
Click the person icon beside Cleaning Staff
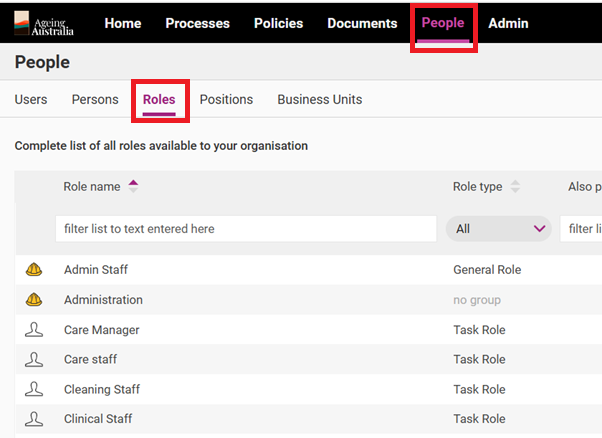click(34, 390)
